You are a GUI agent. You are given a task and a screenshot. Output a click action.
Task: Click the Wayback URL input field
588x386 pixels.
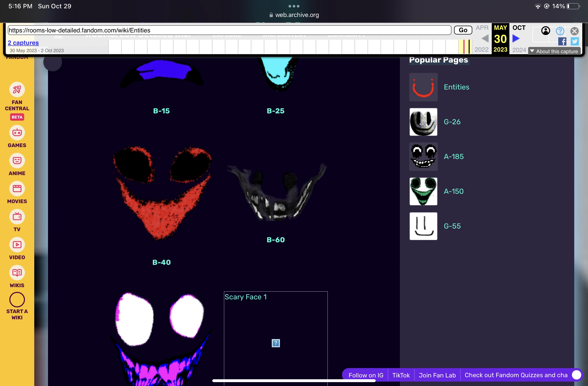point(229,30)
